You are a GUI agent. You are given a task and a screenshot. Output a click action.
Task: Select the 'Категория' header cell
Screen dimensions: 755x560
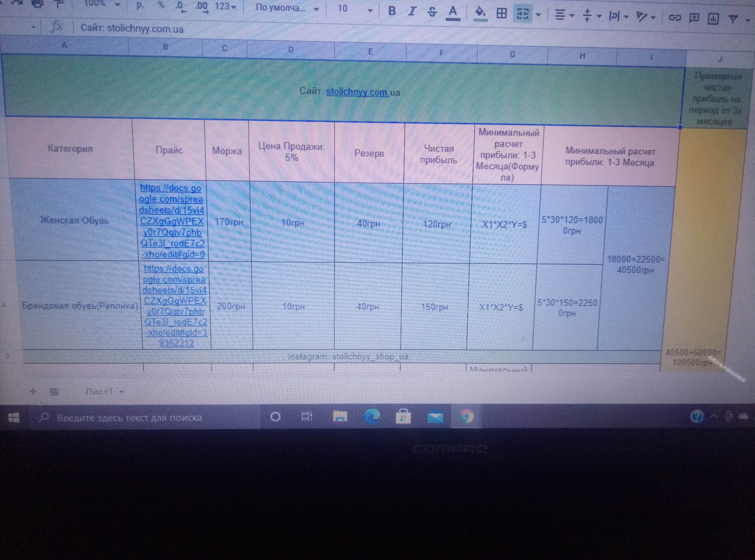(70, 148)
